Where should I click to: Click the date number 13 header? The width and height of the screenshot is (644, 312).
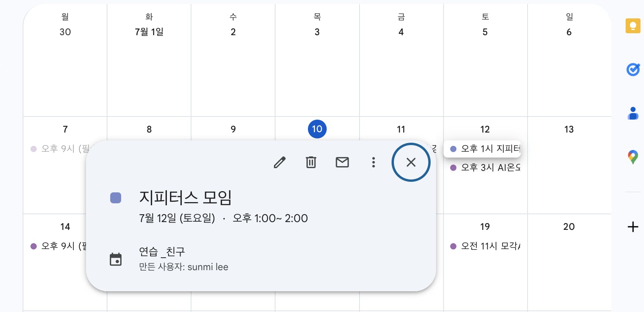(x=569, y=129)
